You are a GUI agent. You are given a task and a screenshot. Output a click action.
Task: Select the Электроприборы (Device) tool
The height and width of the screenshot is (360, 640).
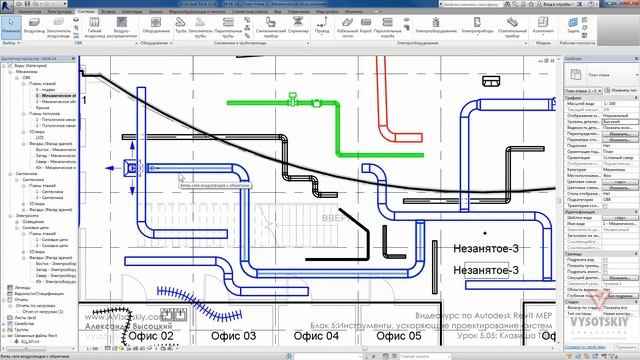click(x=477, y=26)
